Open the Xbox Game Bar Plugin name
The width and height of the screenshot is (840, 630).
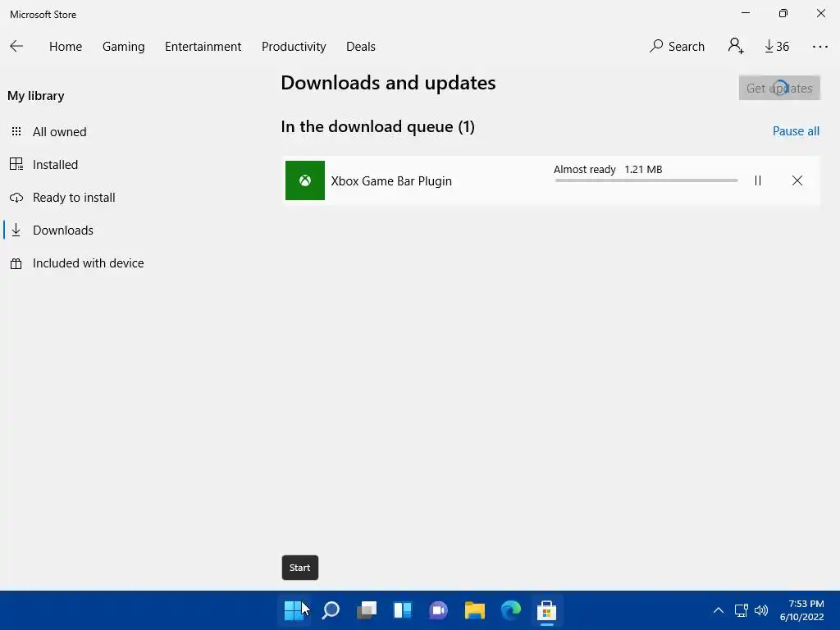[391, 181]
